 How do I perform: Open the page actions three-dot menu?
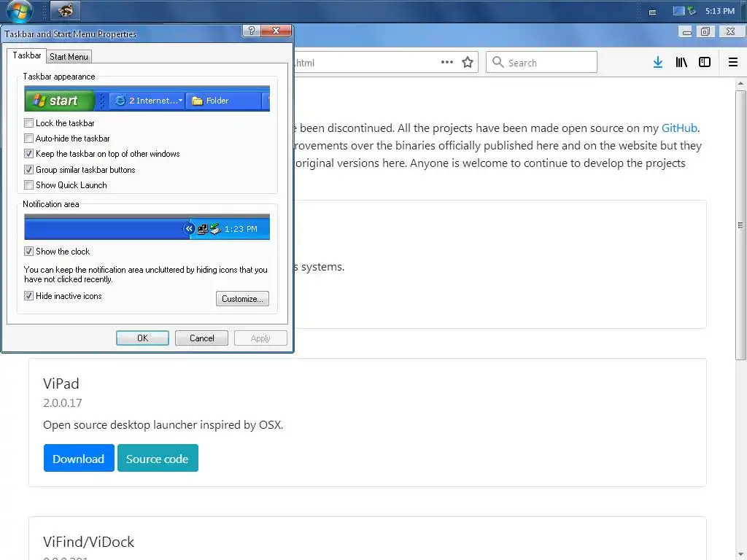(x=447, y=63)
